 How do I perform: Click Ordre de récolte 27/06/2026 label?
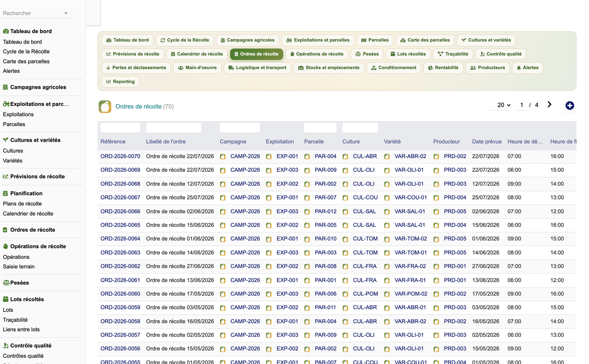180,266
